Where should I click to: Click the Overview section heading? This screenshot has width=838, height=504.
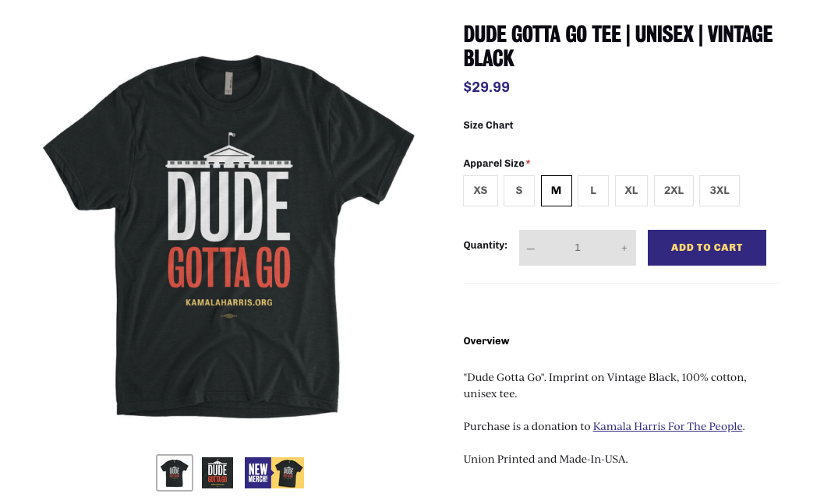tap(486, 340)
